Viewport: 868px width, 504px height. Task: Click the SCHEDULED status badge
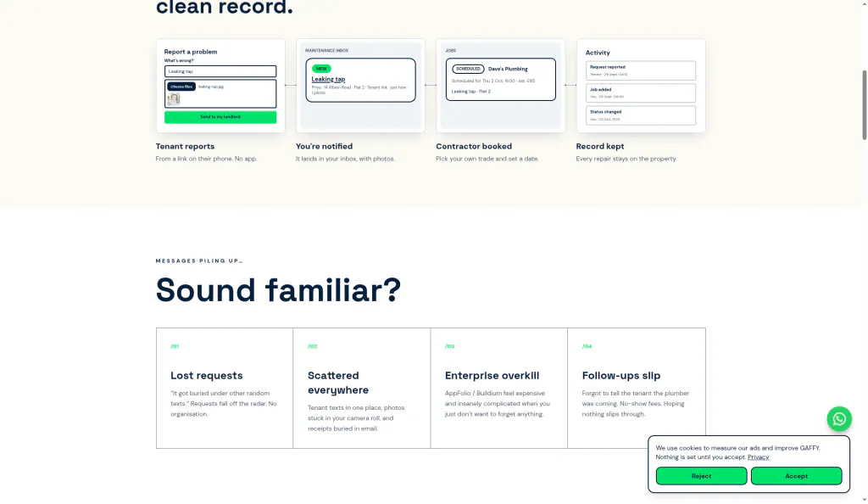point(468,69)
